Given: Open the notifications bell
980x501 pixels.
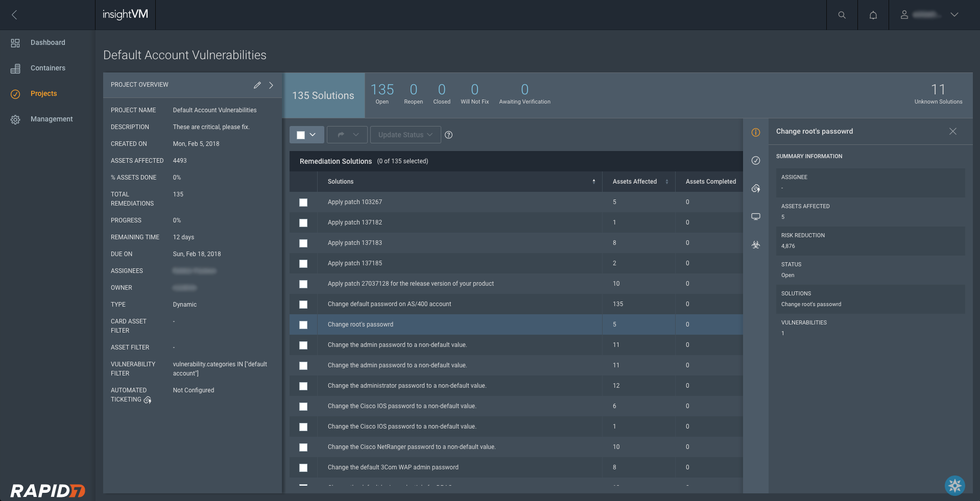Looking at the screenshot, I should coord(873,15).
